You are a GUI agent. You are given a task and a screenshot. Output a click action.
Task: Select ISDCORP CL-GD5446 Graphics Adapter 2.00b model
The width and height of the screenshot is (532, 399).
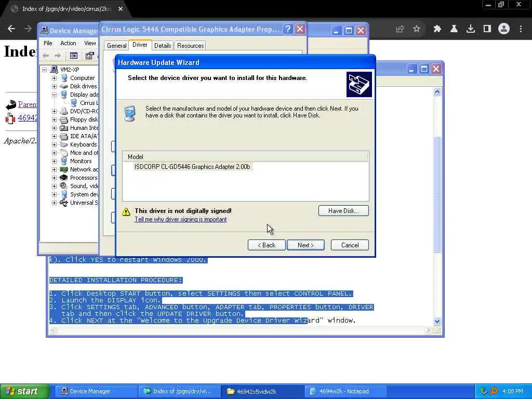click(x=192, y=167)
